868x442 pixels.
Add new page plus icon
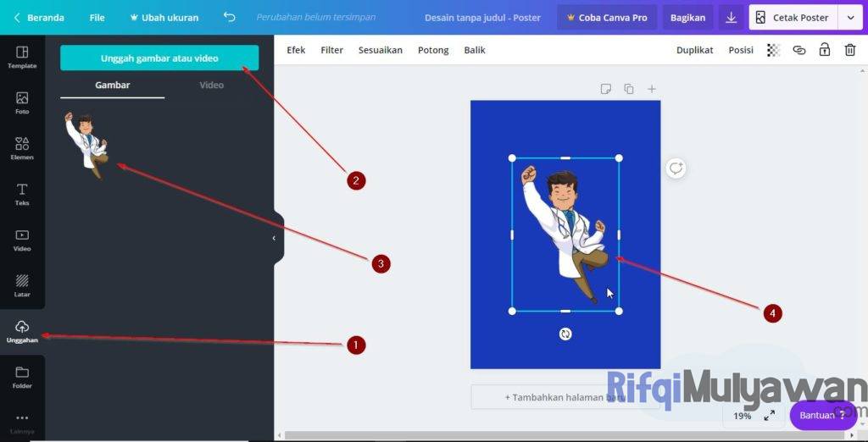click(x=652, y=89)
